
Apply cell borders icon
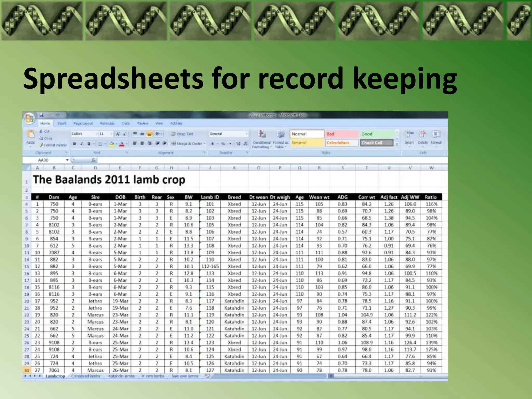point(100,144)
